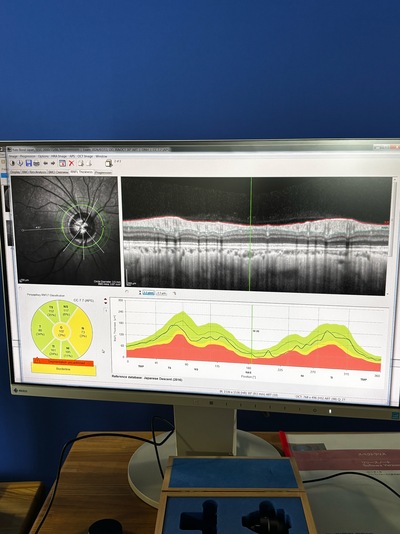Open the Image menu
The height and width of the screenshot is (534, 400).
(x=13, y=156)
